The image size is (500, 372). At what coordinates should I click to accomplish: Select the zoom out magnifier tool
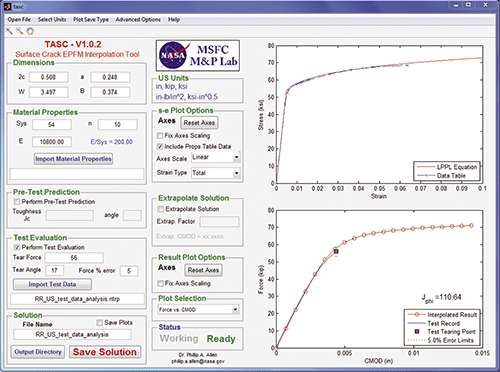click(20, 31)
